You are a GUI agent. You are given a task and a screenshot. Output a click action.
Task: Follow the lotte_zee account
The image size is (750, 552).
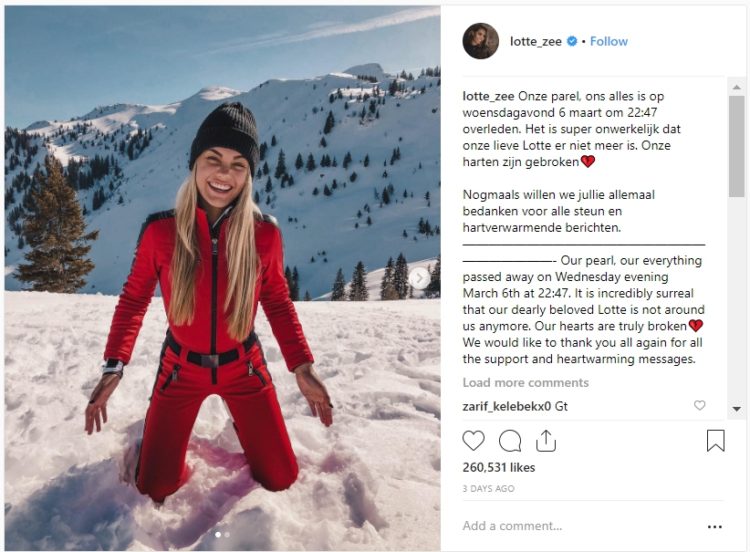click(x=609, y=41)
